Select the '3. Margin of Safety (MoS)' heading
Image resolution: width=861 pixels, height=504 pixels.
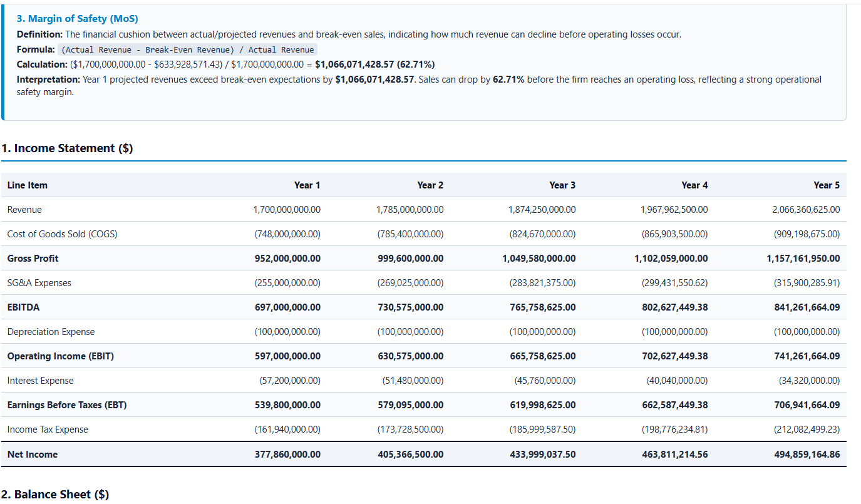78,19
